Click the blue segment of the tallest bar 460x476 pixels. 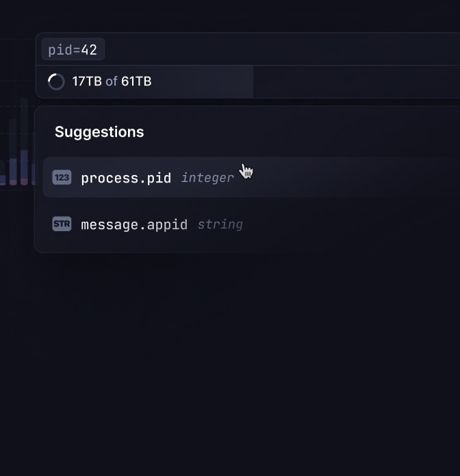pos(24,163)
